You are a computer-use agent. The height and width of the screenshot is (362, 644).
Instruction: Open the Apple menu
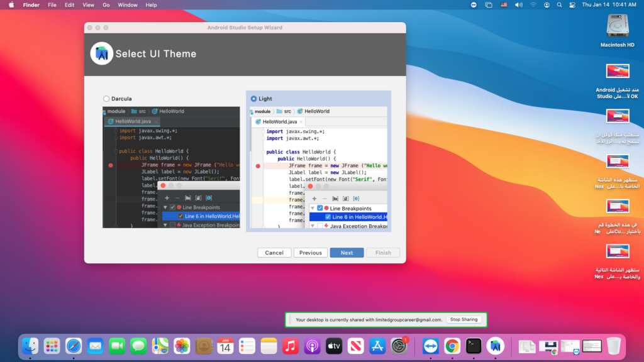(11, 5)
